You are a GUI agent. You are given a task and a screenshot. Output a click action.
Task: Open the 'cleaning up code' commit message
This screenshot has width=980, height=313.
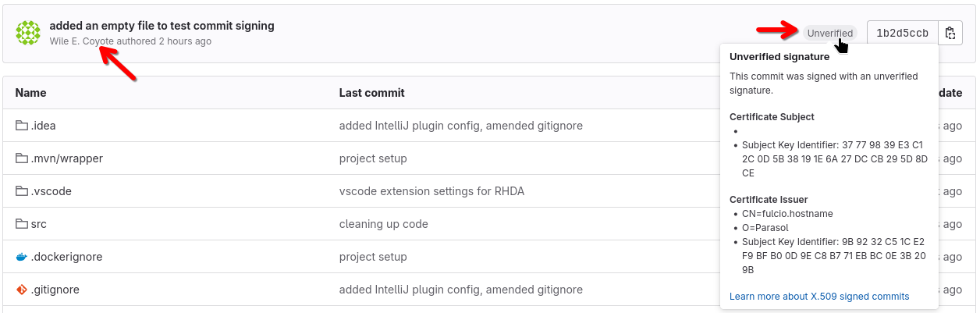click(x=383, y=224)
